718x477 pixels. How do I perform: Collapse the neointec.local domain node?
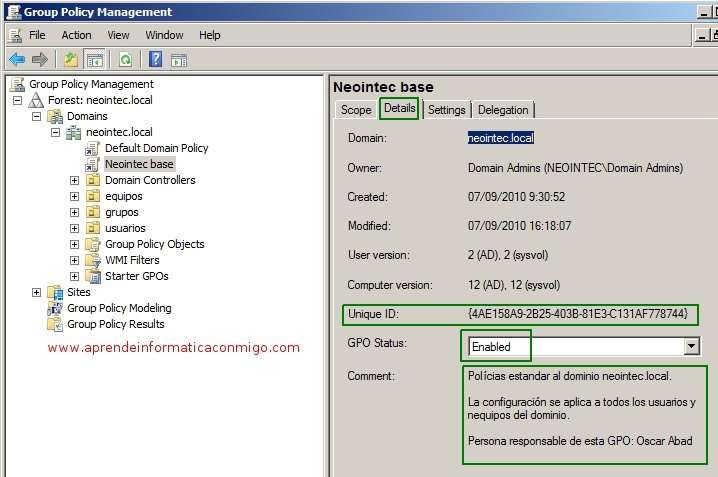55,132
